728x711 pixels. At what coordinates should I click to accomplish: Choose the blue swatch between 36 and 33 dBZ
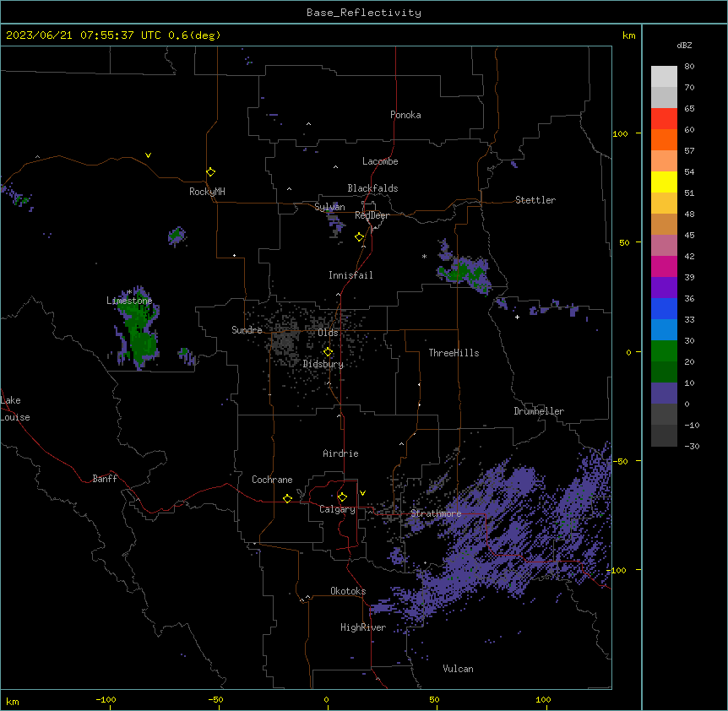point(664,309)
